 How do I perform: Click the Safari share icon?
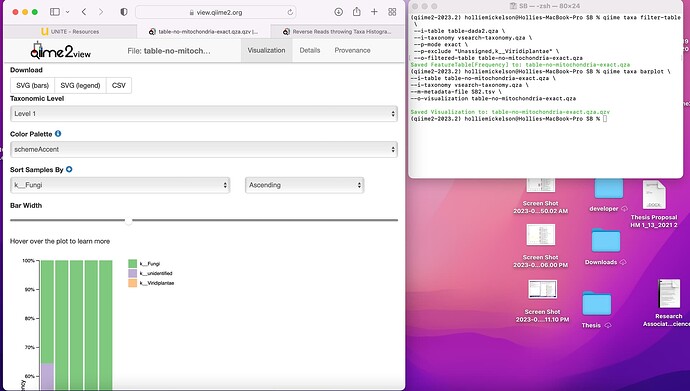pyautogui.click(x=356, y=12)
